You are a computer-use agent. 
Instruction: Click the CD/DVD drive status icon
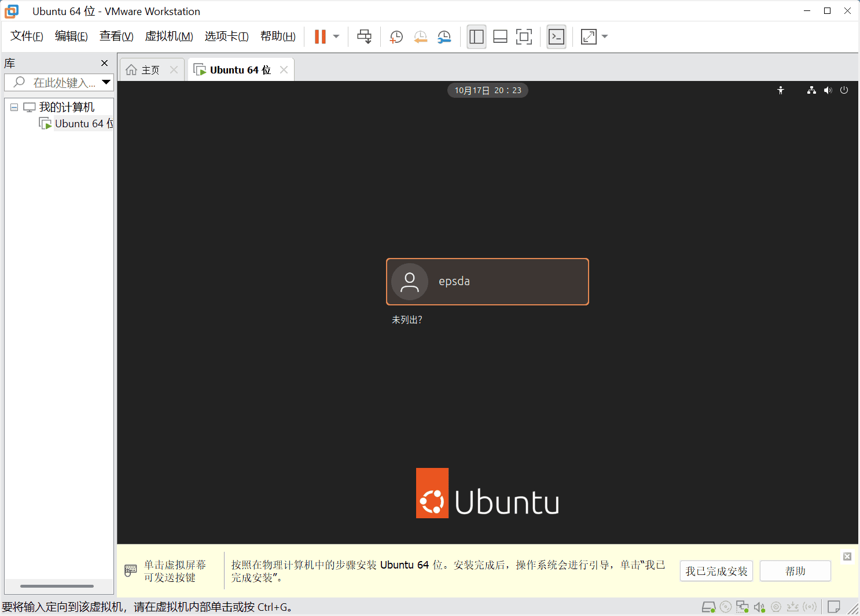[726, 607]
